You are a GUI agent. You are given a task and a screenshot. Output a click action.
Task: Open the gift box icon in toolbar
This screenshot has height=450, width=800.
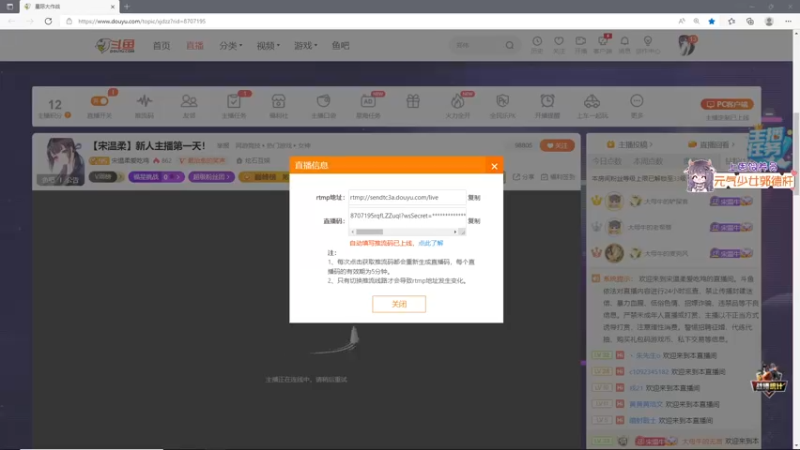413,102
